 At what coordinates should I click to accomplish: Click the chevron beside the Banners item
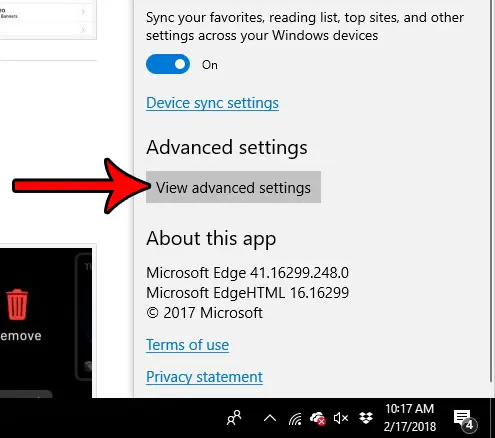pos(83,12)
